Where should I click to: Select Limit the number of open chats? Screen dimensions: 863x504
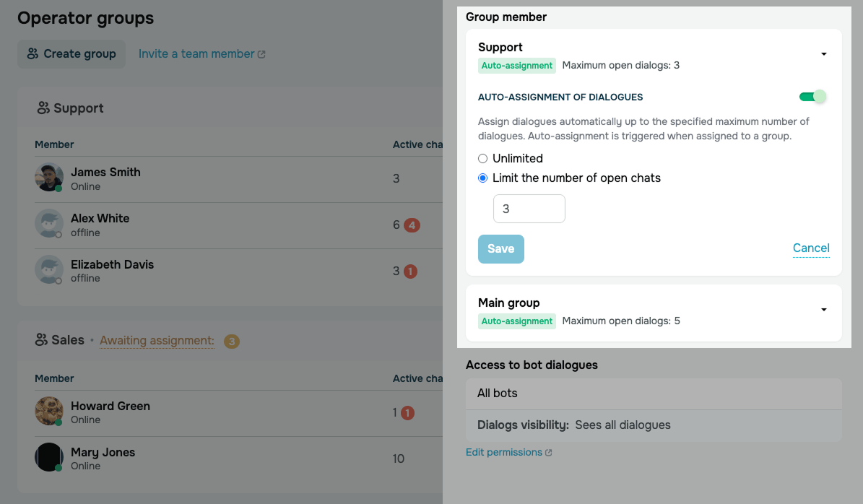482,178
